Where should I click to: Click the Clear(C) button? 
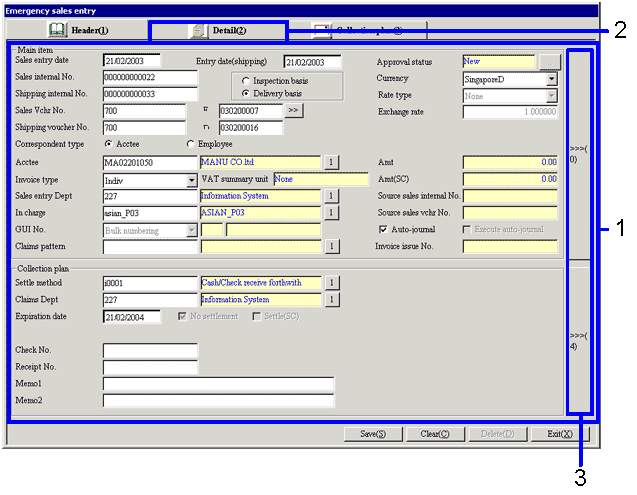tap(435, 434)
